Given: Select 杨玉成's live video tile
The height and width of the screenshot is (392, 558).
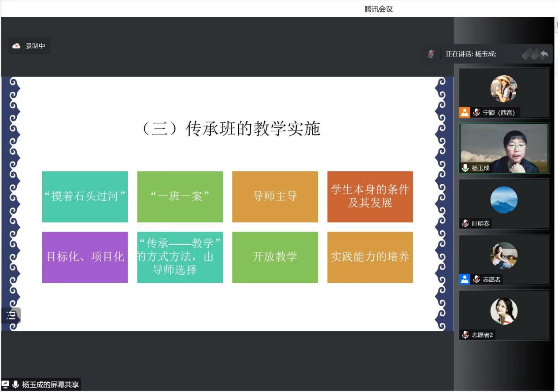Looking at the screenshot, I should 504,148.
